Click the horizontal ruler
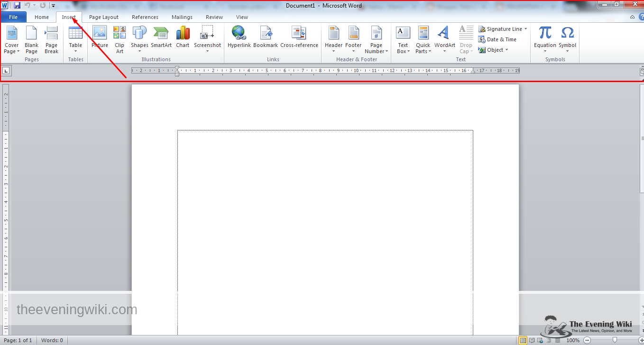The height and width of the screenshot is (345, 644). (325, 71)
